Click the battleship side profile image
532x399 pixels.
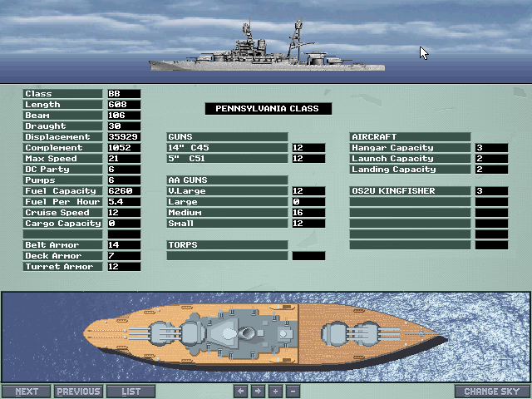point(268,49)
